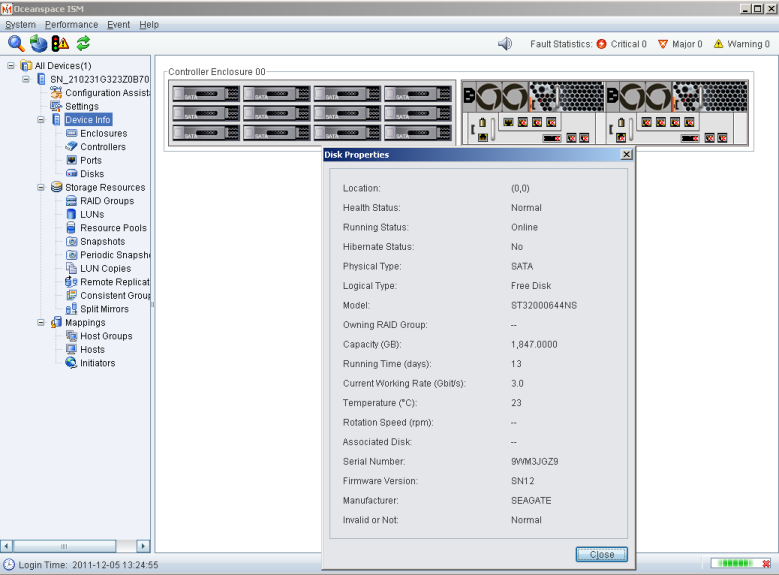Click the Controllers tree icon
The height and width of the screenshot is (575, 779).
click(x=72, y=147)
